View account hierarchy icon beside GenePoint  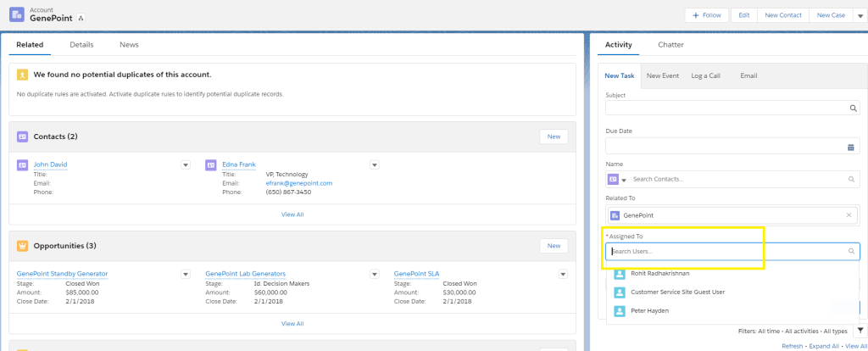[81, 19]
